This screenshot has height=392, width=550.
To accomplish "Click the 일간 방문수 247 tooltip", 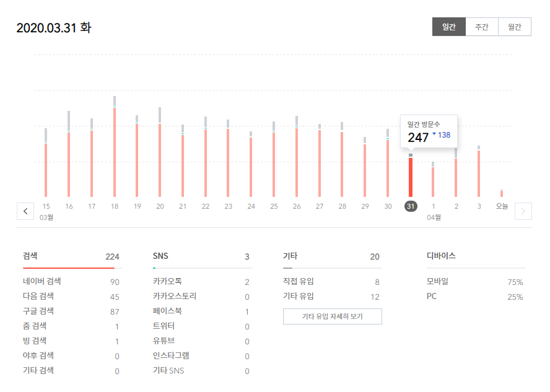I will [429, 131].
